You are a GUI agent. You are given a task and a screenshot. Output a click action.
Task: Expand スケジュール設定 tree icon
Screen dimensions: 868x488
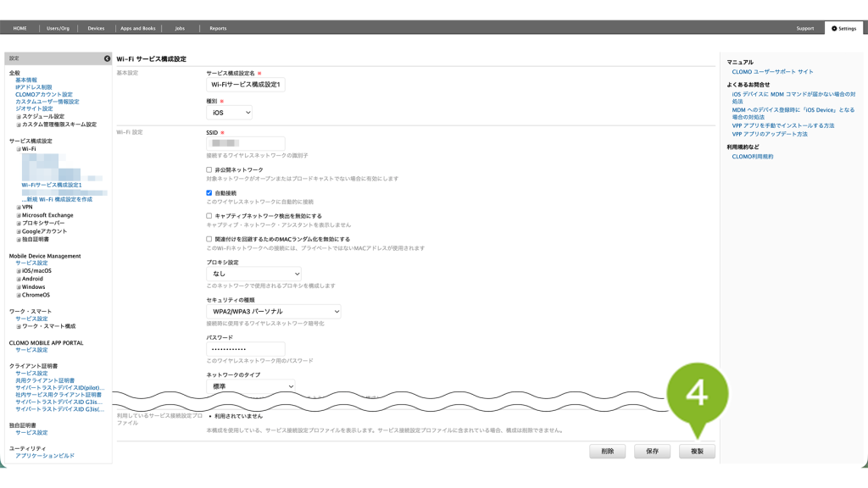coord(19,117)
